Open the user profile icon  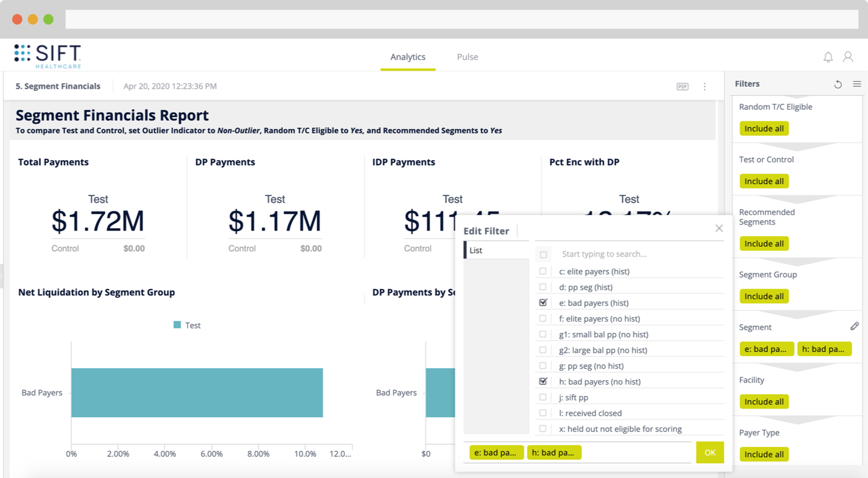tap(848, 57)
